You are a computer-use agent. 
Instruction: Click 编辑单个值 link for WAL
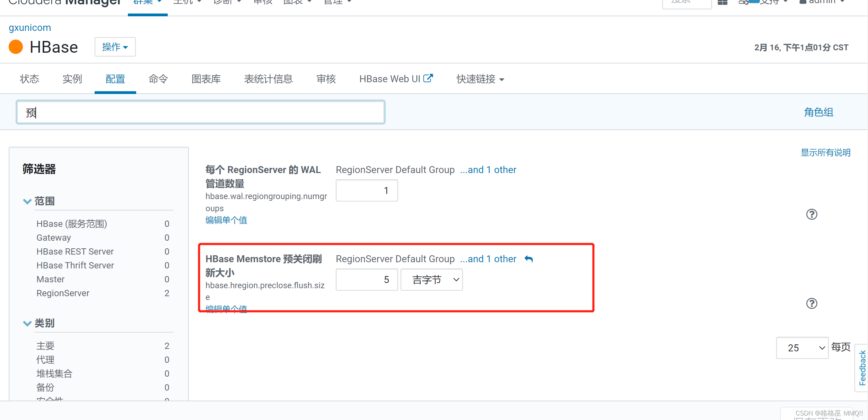coord(227,221)
